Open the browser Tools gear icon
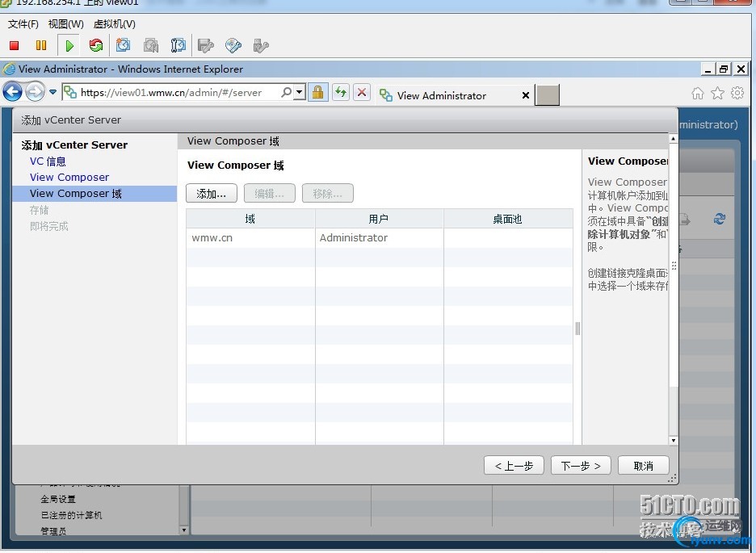Image resolution: width=756 pixels, height=553 pixels. tap(737, 93)
